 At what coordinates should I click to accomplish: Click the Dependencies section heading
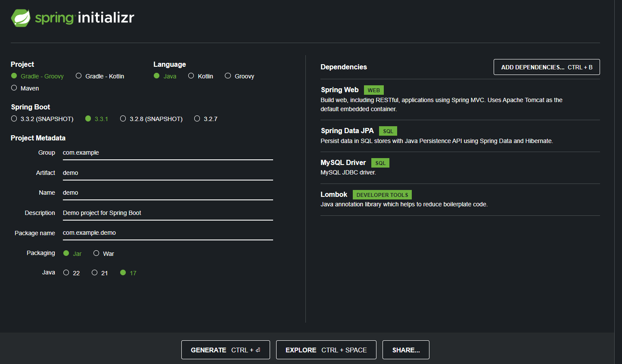click(x=344, y=67)
